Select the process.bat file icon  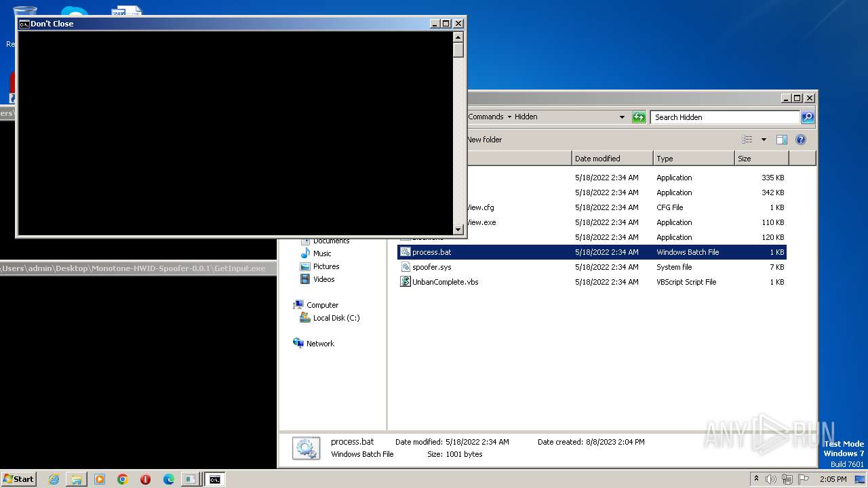point(405,252)
